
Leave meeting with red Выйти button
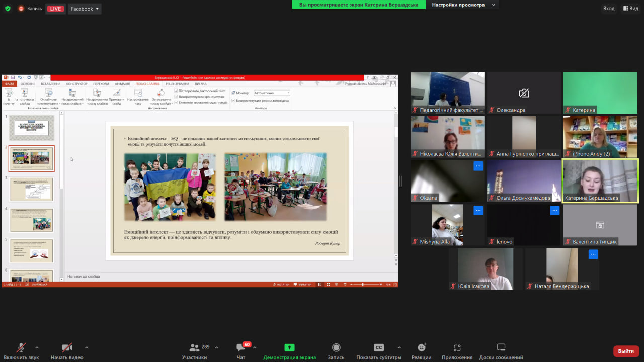click(x=626, y=351)
